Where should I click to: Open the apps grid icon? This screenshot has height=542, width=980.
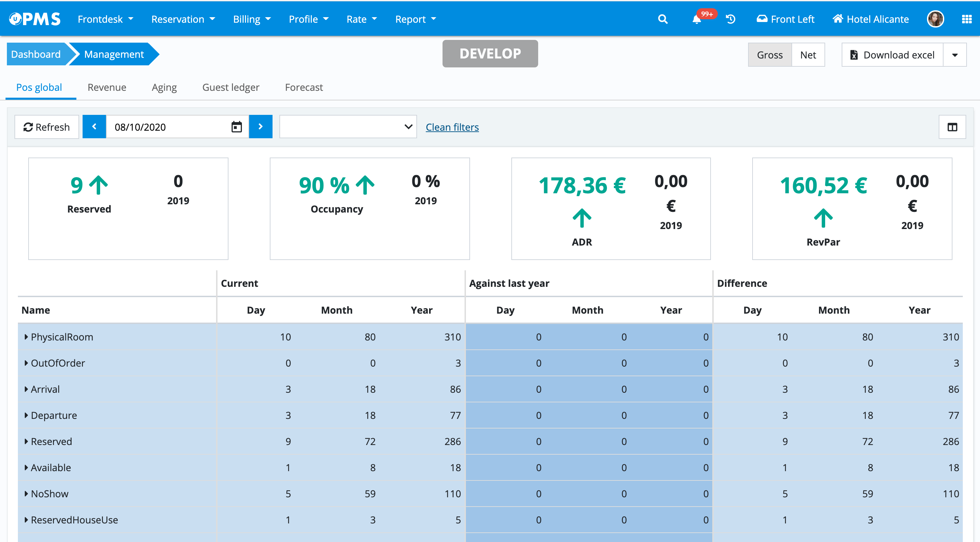[x=966, y=19]
